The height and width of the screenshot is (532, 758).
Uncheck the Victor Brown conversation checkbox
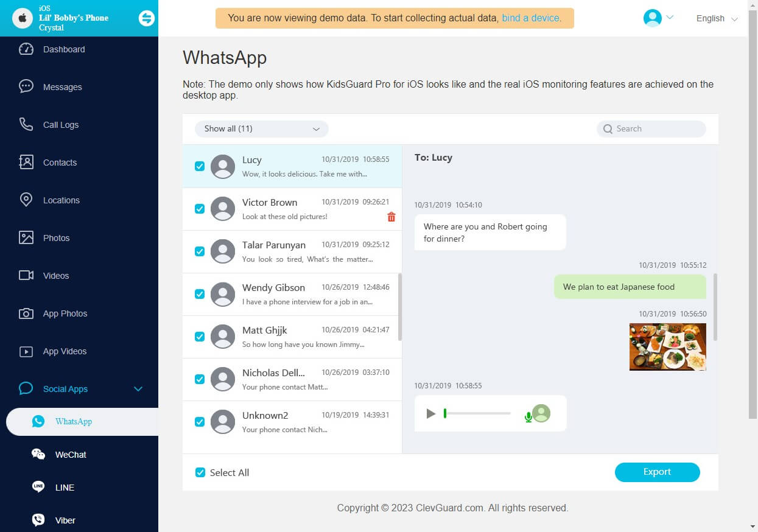point(200,209)
